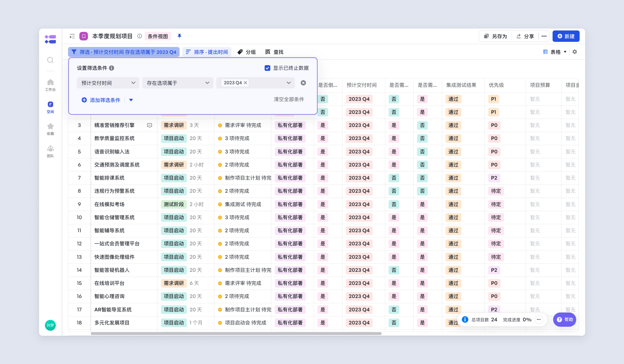Viewport: 624px width, 364px height.
Task: Open the 智能仓储管理系统 project row
Action: pyautogui.click(x=114, y=217)
